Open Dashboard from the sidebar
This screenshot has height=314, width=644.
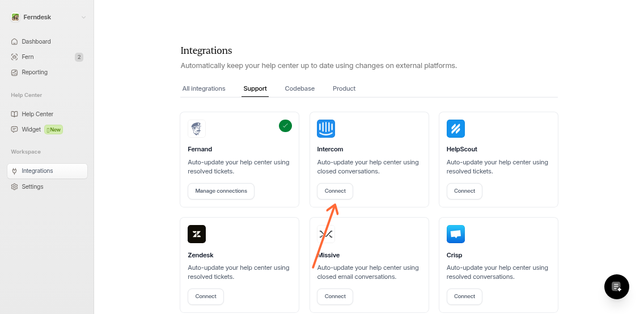pos(36,41)
